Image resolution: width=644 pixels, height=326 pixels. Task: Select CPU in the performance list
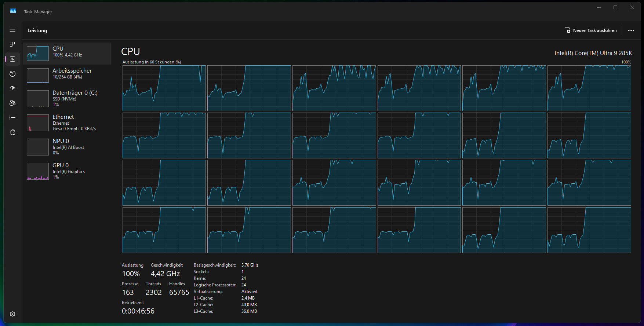(67, 54)
